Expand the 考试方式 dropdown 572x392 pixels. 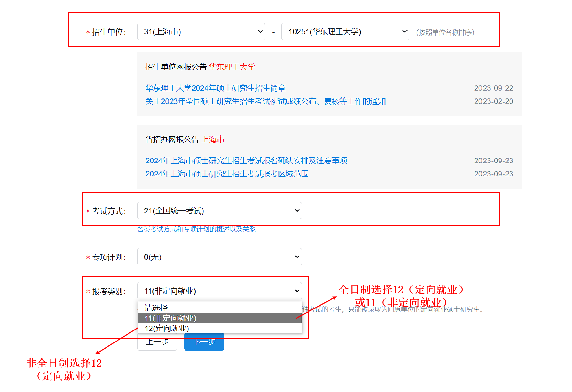click(219, 211)
